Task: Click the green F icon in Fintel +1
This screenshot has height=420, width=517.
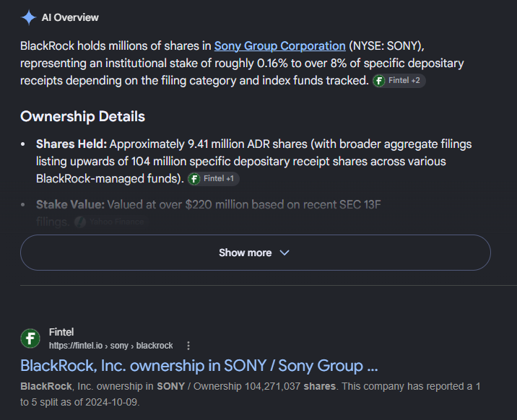Action: [x=194, y=179]
